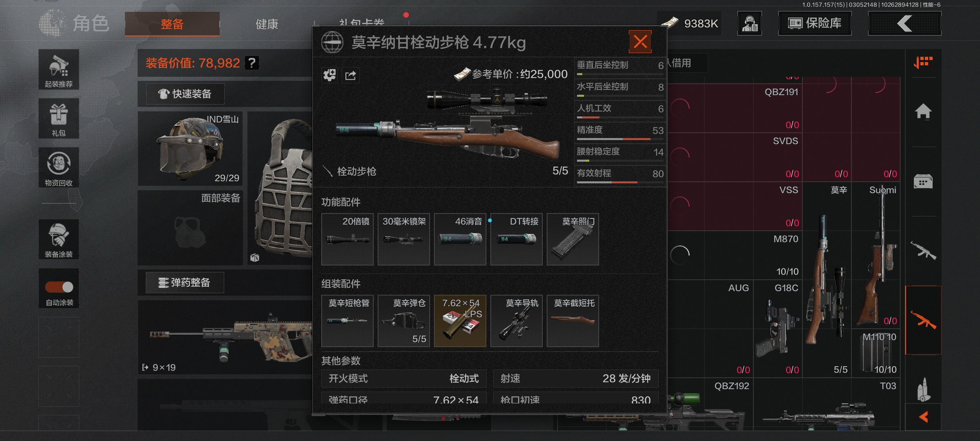The image size is (980, 441).
Task: Open the 物资回收 recycle icon
Action: pyautogui.click(x=59, y=167)
